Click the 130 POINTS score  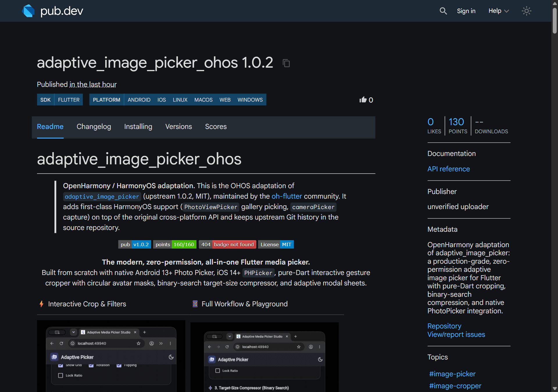(x=458, y=126)
